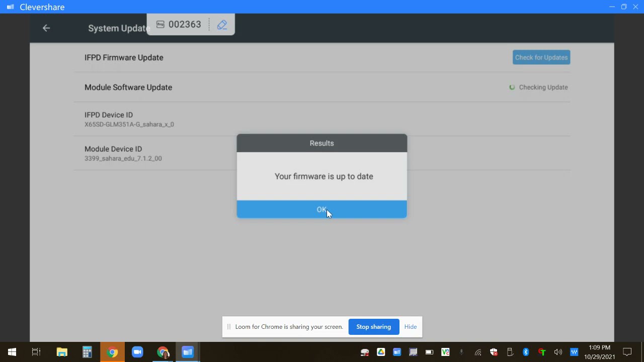The image size is (644, 362).
Task: Open Zoom from the taskbar
Action: (x=137, y=352)
